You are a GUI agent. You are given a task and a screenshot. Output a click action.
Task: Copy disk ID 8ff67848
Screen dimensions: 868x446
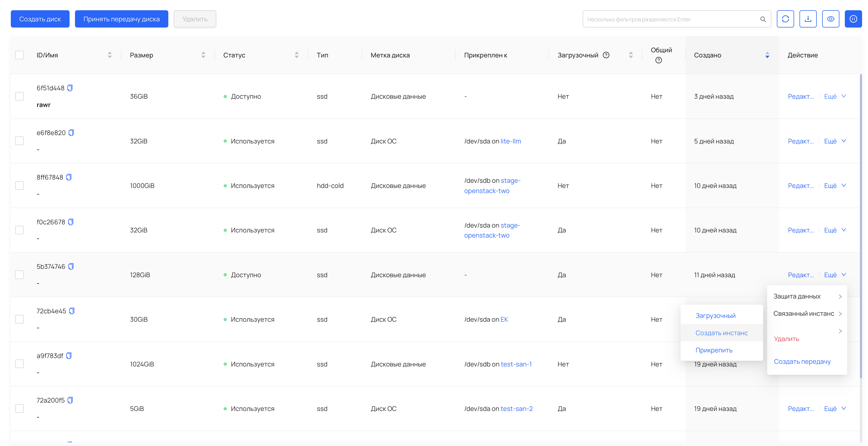tap(69, 177)
